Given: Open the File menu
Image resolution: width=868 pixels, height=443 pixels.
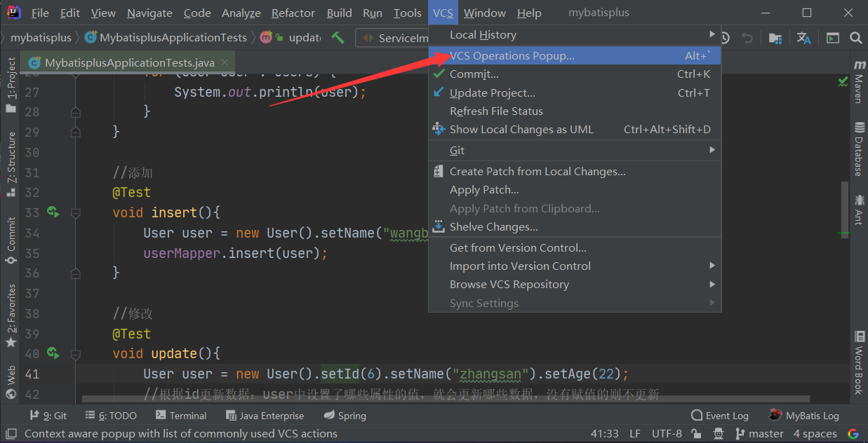Looking at the screenshot, I should 40,13.
